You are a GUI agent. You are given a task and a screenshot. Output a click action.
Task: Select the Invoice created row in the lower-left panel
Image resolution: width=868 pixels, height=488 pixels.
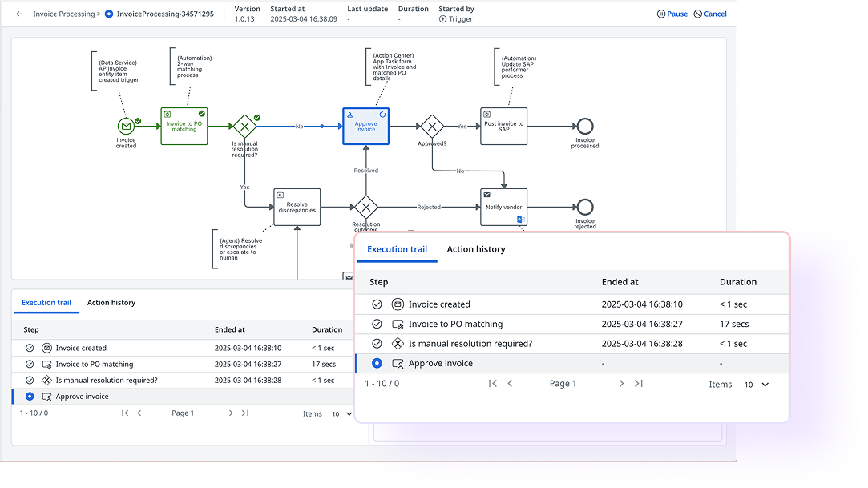(x=184, y=348)
